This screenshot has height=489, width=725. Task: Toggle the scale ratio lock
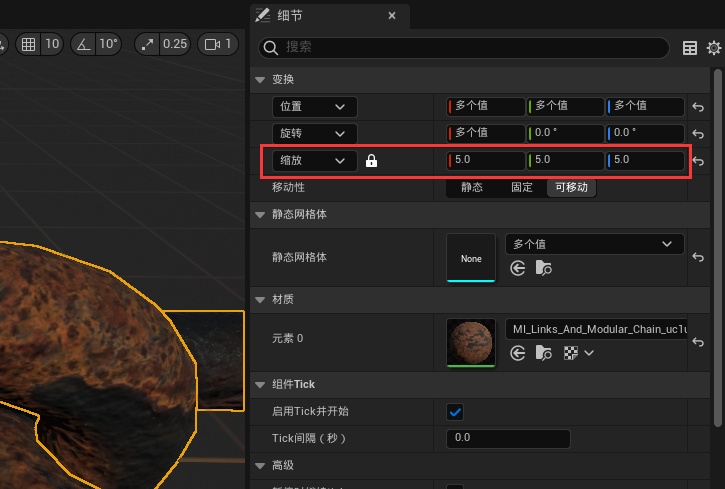[371, 161]
